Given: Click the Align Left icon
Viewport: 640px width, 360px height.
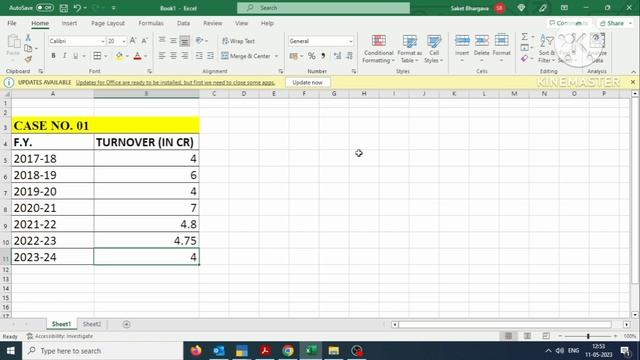Looking at the screenshot, I should coord(162,56).
